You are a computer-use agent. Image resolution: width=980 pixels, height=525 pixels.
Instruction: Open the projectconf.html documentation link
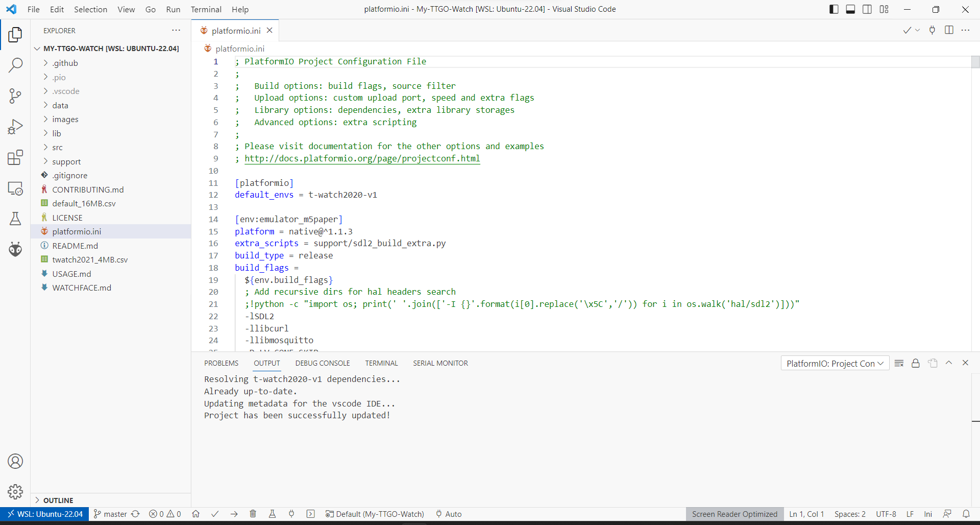tap(362, 158)
